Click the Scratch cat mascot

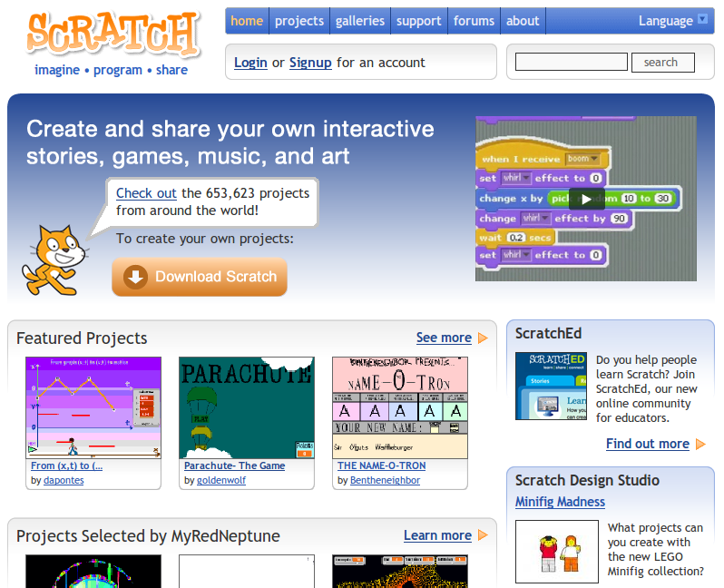pyautogui.click(x=55, y=260)
